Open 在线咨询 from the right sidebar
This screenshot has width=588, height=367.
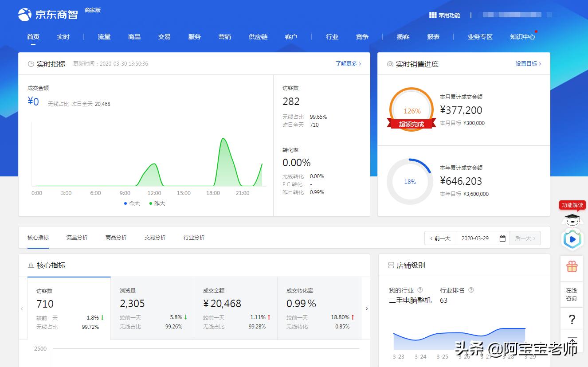[x=572, y=293]
